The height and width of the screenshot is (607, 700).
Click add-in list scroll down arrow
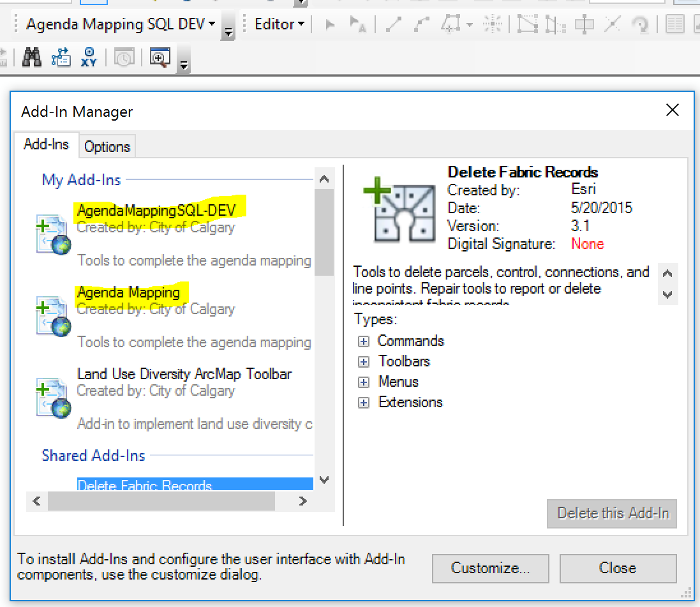click(x=324, y=480)
